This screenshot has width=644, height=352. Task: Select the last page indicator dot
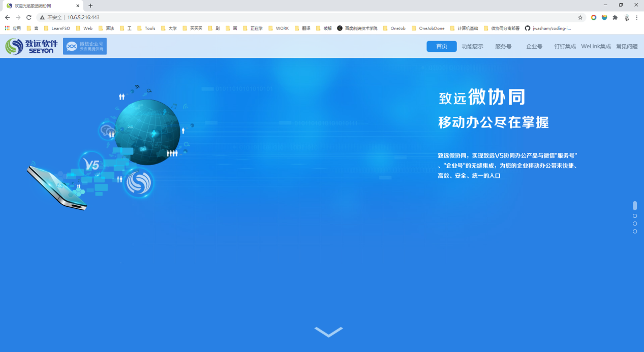[635, 231]
